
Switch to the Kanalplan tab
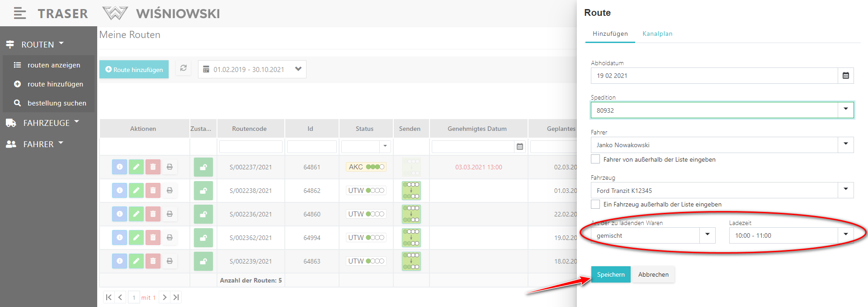[657, 34]
